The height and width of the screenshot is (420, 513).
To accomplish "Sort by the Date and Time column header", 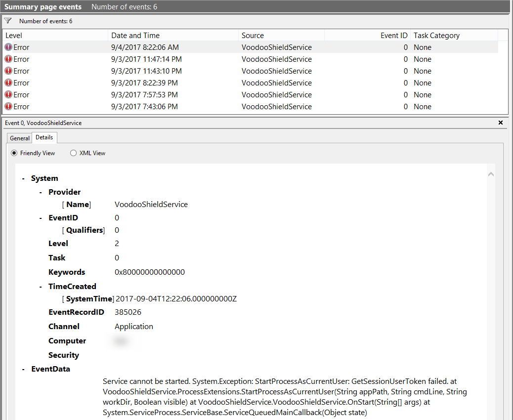I will pyautogui.click(x=173, y=35).
